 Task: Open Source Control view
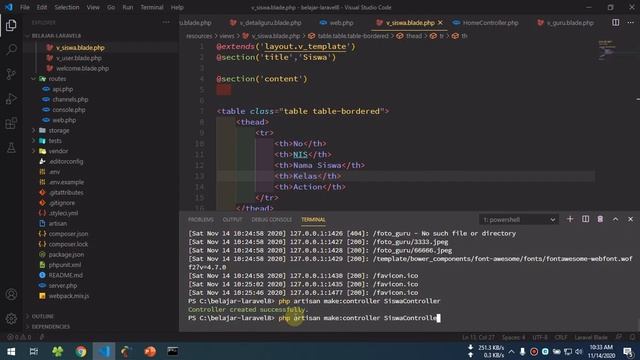click(x=11, y=74)
